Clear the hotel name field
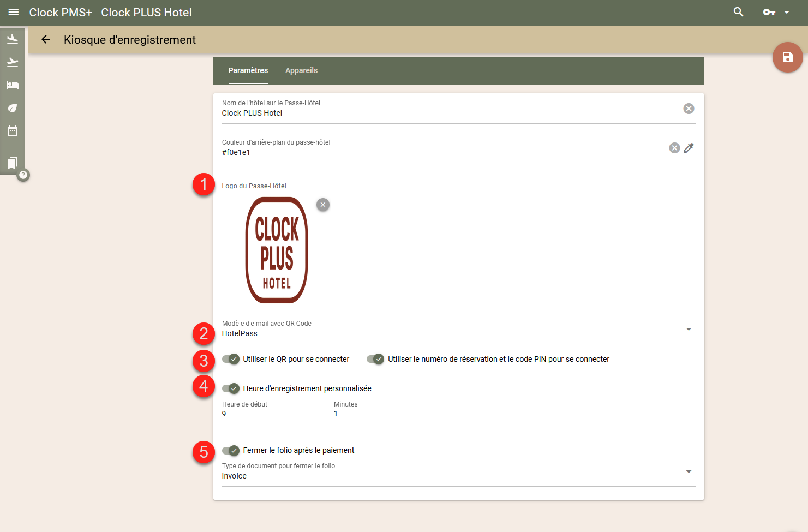 tap(689, 109)
